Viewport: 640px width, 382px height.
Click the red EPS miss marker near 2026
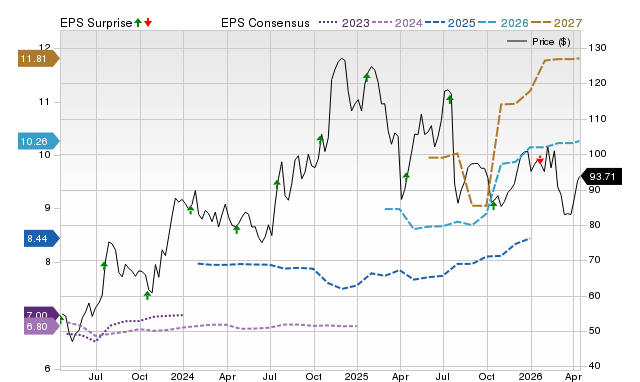point(540,160)
